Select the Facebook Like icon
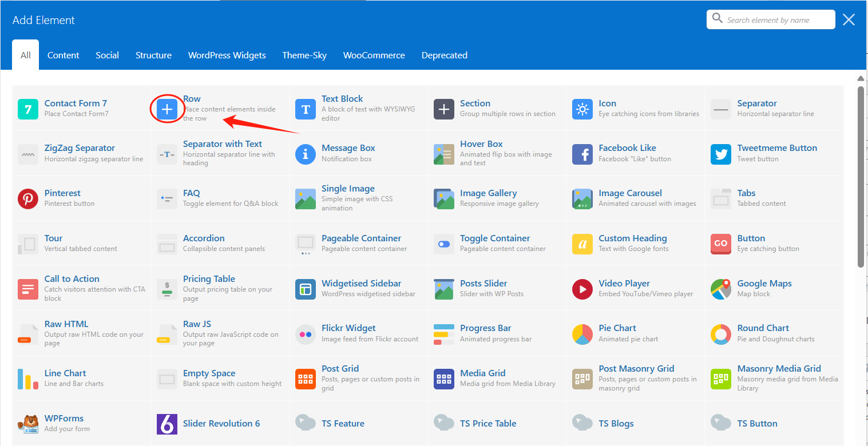This screenshot has width=868, height=446. (582, 154)
